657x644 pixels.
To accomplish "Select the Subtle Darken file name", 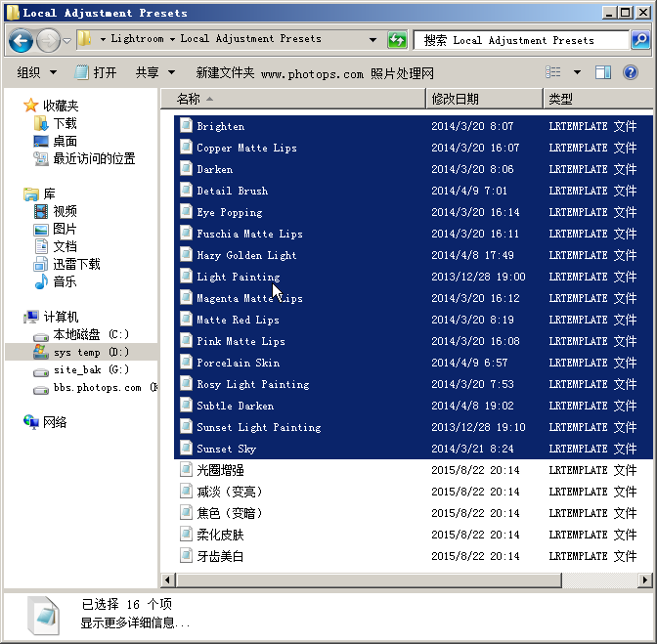I will click(235, 406).
